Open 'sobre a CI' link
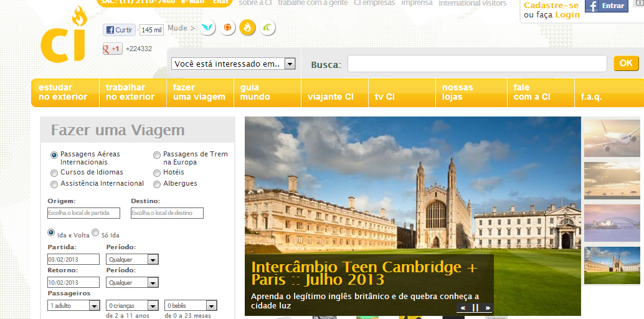The height and width of the screenshot is (319, 644). [255, 3]
